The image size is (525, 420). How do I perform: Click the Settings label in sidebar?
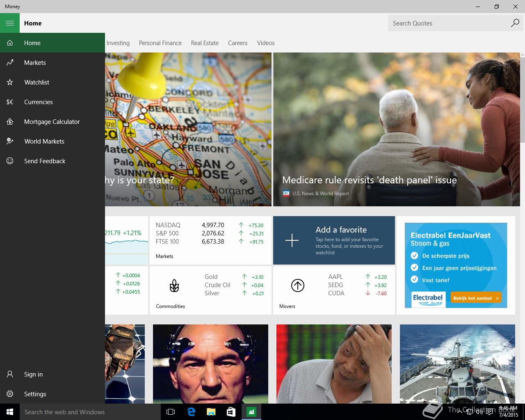[35, 394]
